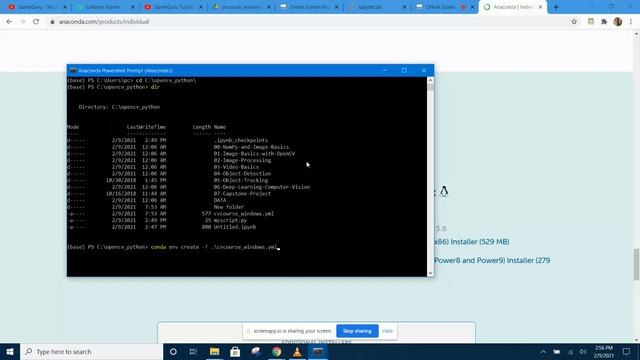Click the Powershell scrollbar down arrow
Image resolution: width=640 pixels, height=360 pixels.
430,273
